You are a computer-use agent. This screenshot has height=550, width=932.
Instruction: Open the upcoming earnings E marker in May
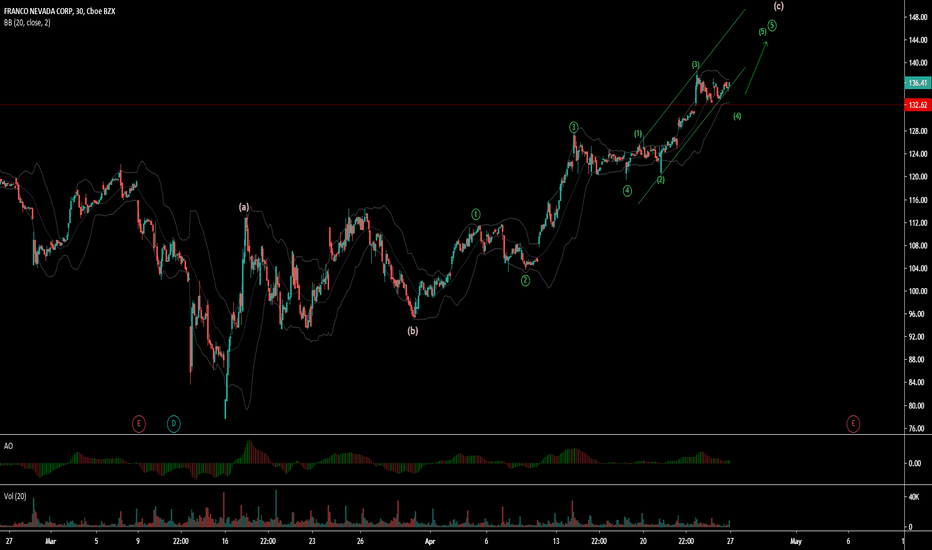(853, 423)
